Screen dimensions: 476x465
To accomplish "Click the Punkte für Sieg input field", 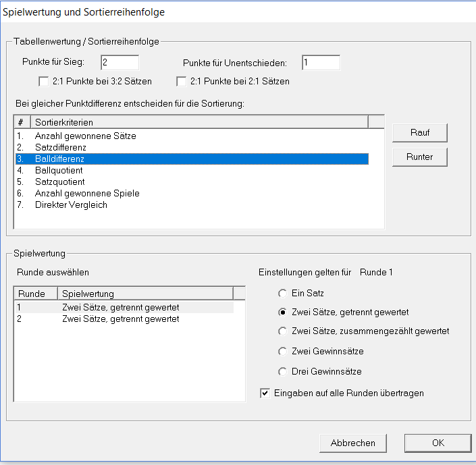I will click(x=120, y=63).
